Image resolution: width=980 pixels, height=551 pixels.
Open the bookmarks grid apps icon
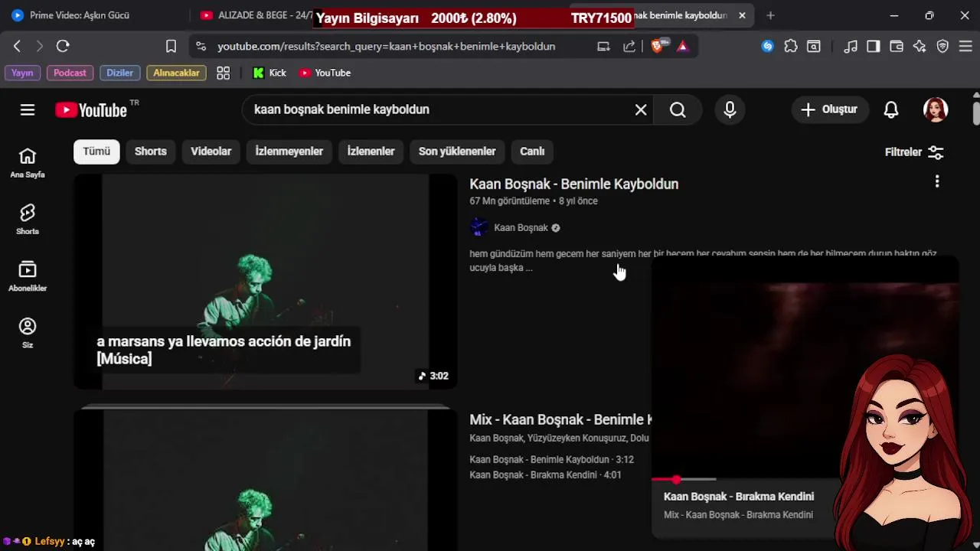click(x=223, y=73)
